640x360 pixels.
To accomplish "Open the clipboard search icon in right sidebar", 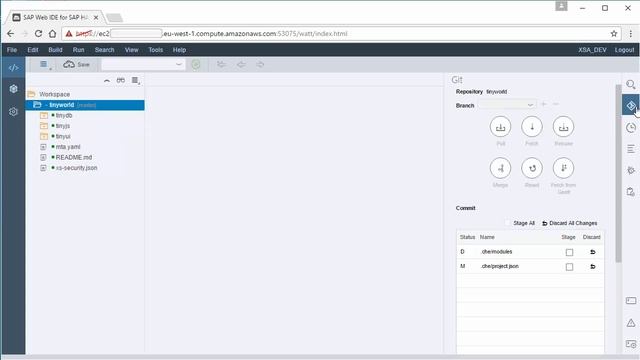I will (x=631, y=191).
